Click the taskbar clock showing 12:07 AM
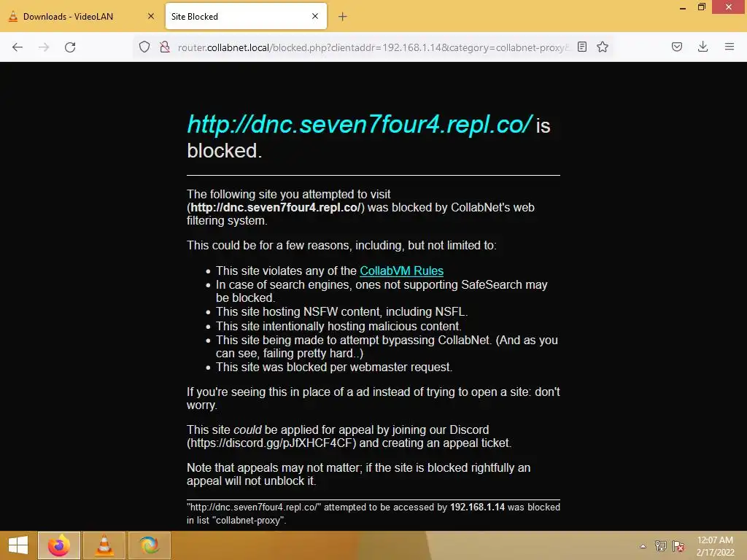The height and width of the screenshot is (560, 747). (715, 546)
